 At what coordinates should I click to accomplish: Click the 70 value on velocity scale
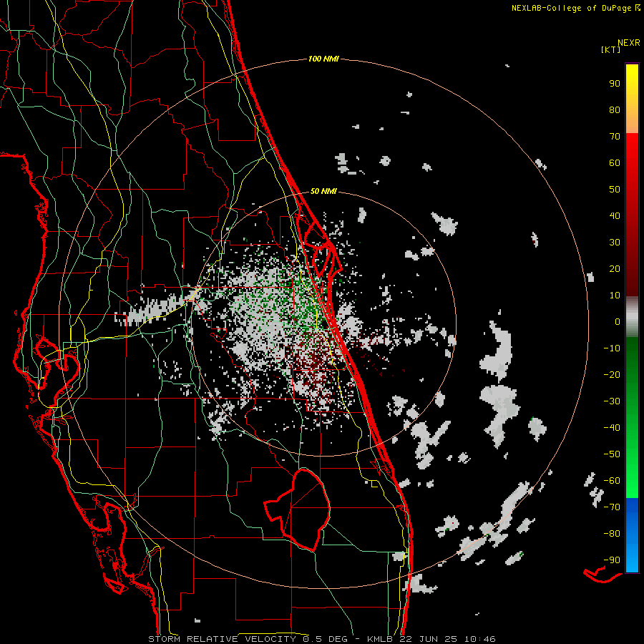[615, 137]
